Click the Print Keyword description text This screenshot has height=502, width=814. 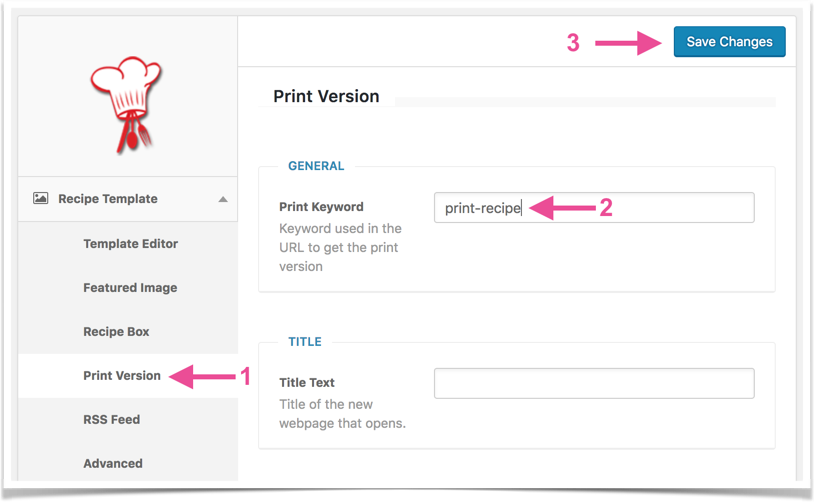pos(341,248)
